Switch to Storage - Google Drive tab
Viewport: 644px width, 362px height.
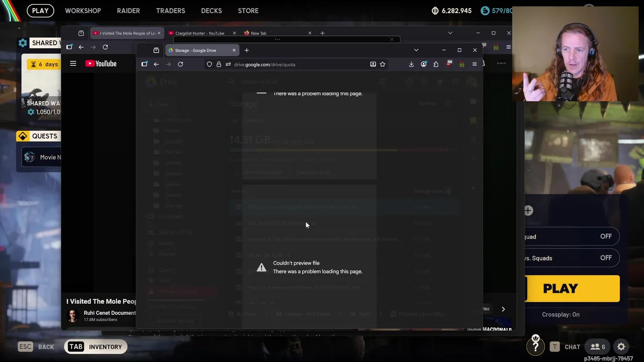pyautogui.click(x=202, y=50)
